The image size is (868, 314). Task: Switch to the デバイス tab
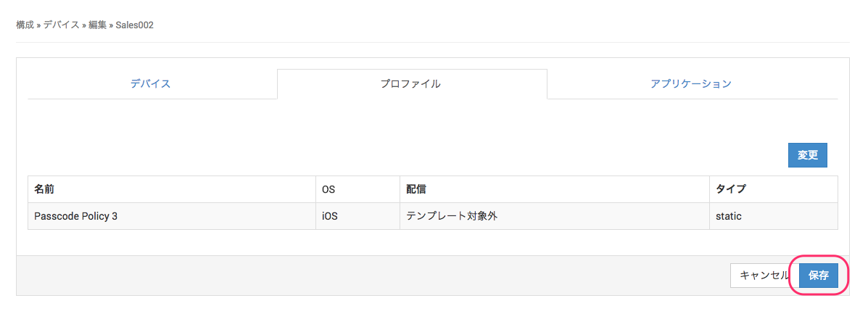(x=151, y=84)
